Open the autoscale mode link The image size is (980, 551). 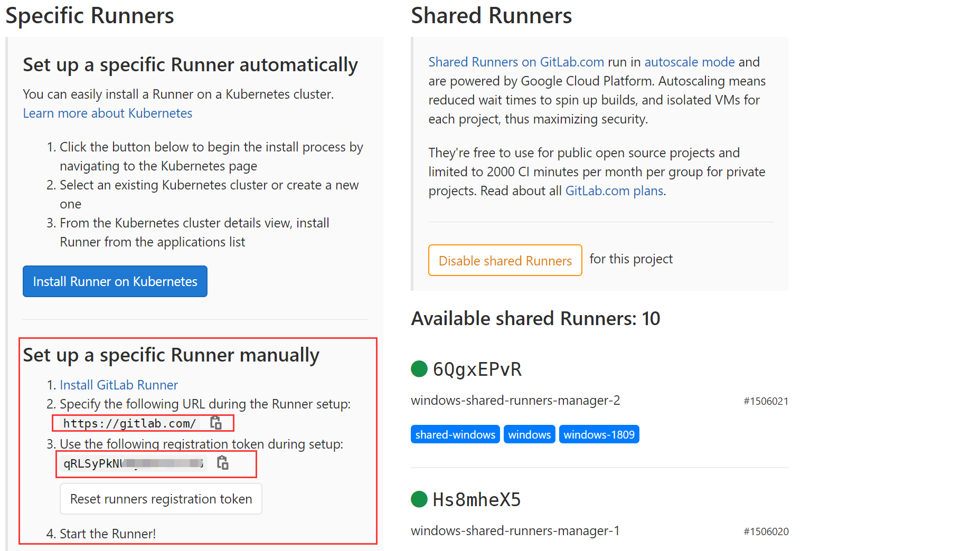[689, 62]
